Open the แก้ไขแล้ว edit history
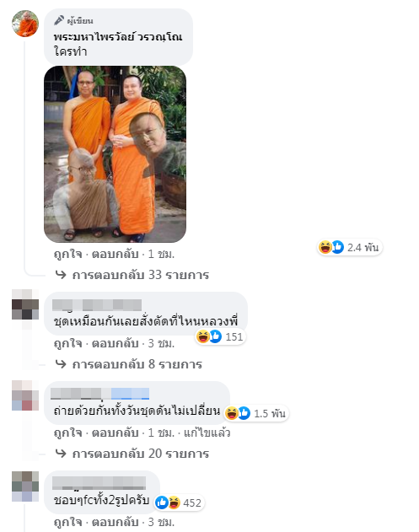The image size is (419, 532). tap(207, 433)
